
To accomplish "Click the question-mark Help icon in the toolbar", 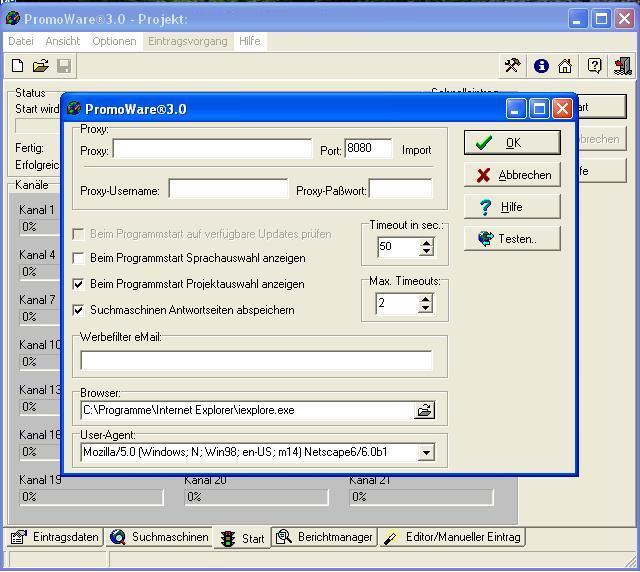I will click(x=594, y=66).
